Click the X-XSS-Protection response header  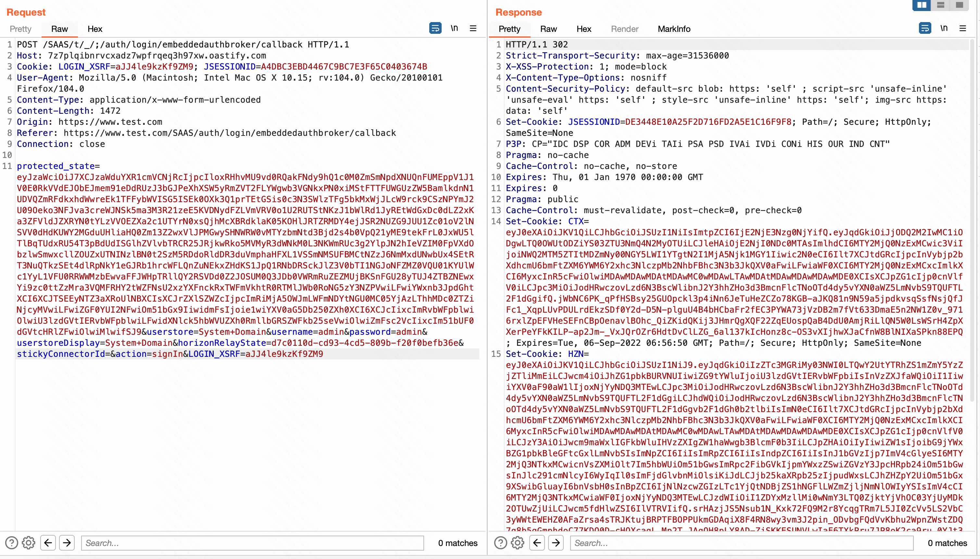tap(586, 67)
